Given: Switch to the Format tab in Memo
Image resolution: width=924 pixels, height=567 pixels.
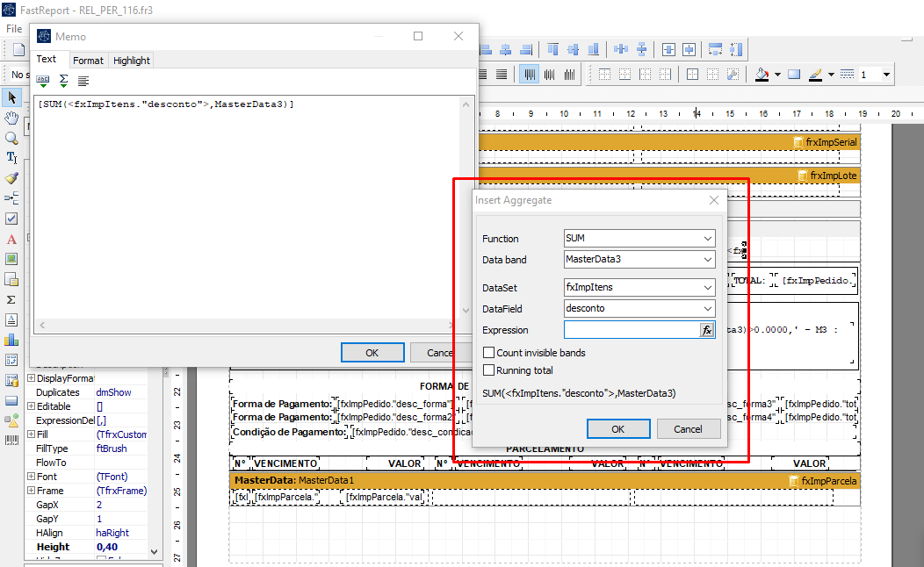Looking at the screenshot, I should point(88,61).
